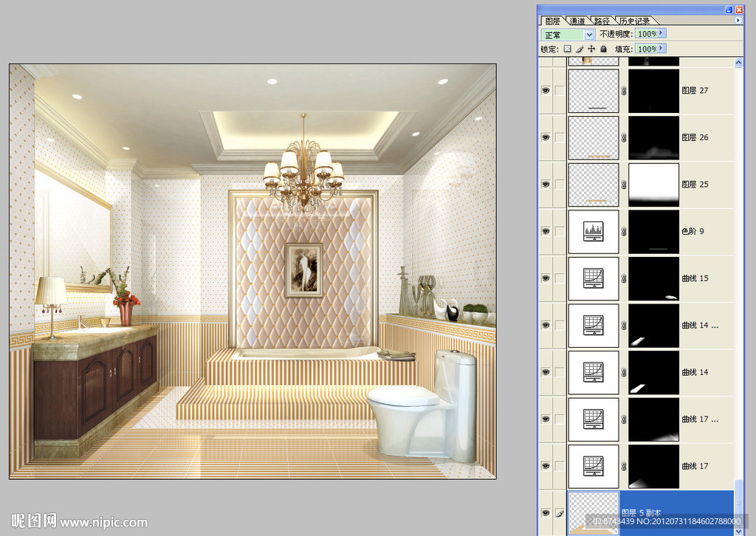The image size is (756, 536).
Task: Open the layers panel options menu button
Action: pyautogui.click(x=738, y=21)
